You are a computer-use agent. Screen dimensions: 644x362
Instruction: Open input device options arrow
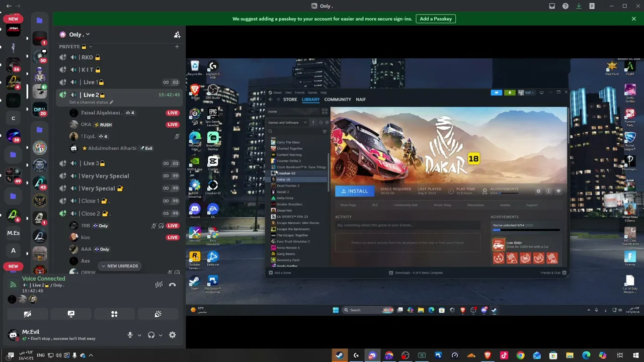point(139,335)
